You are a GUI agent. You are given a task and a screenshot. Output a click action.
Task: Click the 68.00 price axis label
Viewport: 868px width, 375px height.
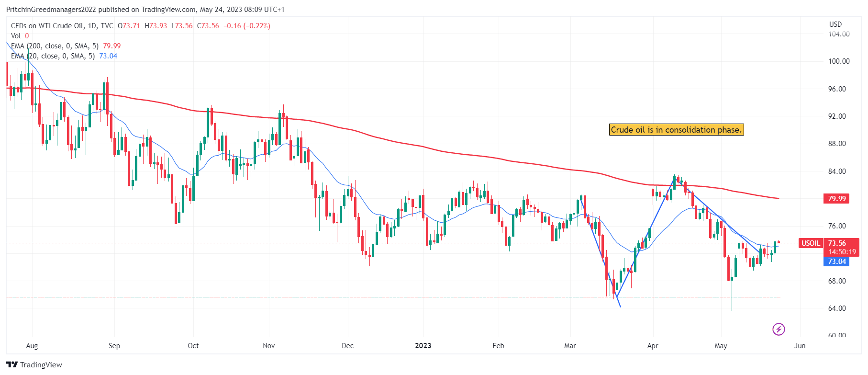[x=837, y=281]
